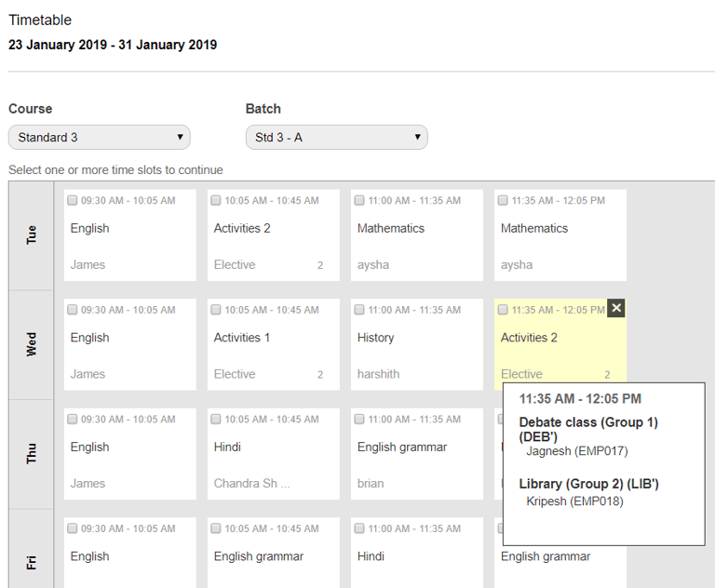Screen dimensions: 715x588
Task: Tick the Thursday 10:05 AM Hindi checkbox
Action: [216, 420]
